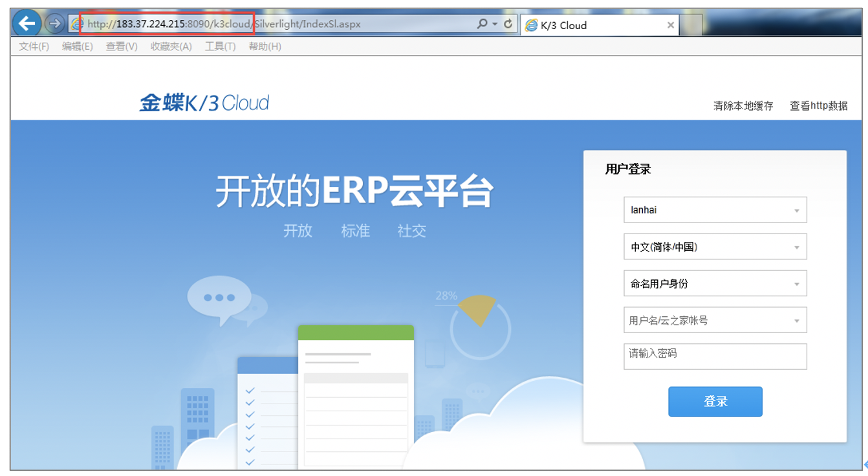Close the K/3 Cloud tab
The image size is (868, 476).
point(671,25)
